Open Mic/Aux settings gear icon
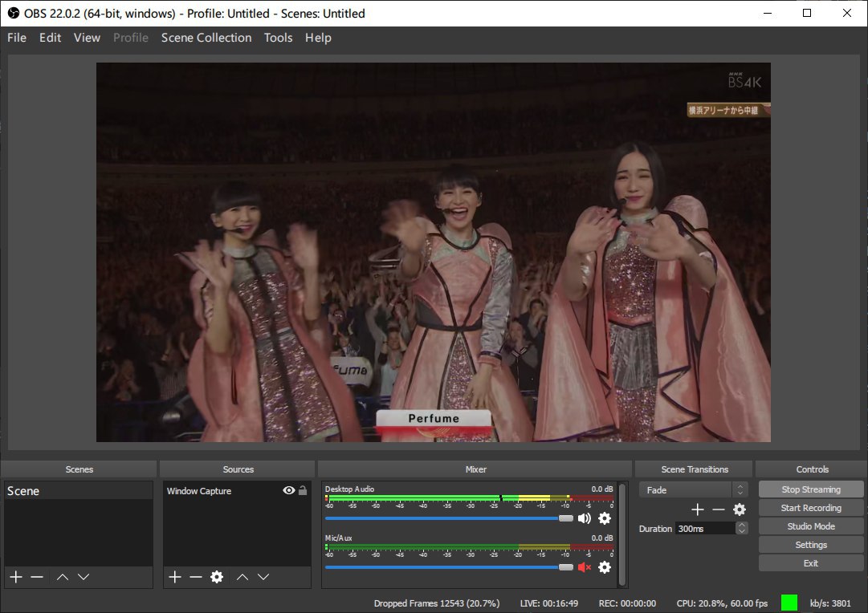Viewport: 868px width, 613px height. click(605, 567)
